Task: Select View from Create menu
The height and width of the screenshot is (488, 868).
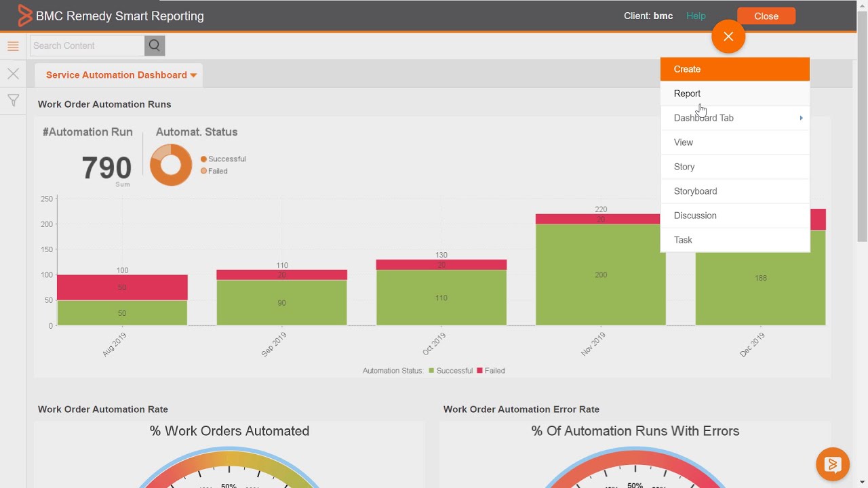Action: point(735,142)
